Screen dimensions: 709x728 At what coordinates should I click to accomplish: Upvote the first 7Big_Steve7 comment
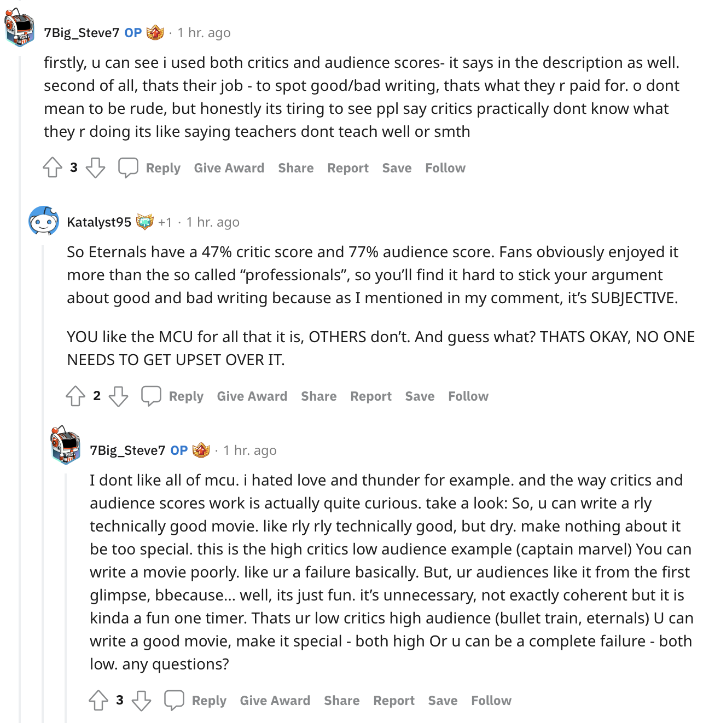pyautogui.click(x=53, y=167)
